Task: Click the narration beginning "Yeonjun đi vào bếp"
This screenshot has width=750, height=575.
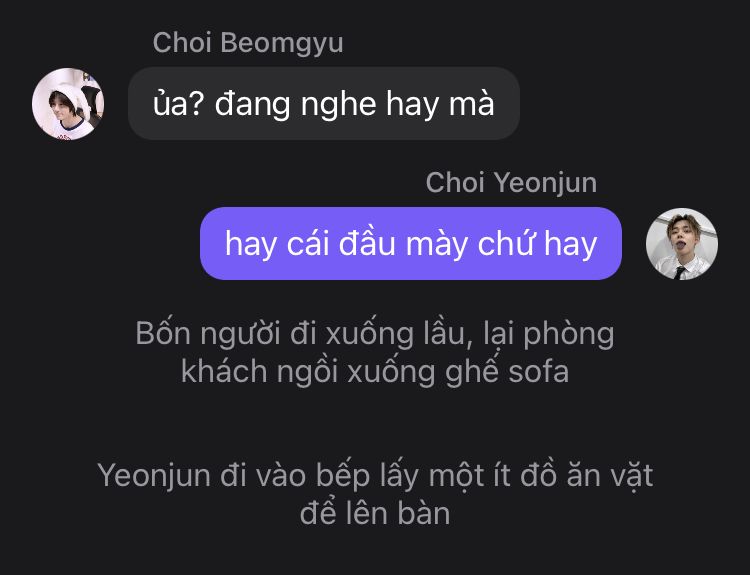Action: (x=375, y=494)
